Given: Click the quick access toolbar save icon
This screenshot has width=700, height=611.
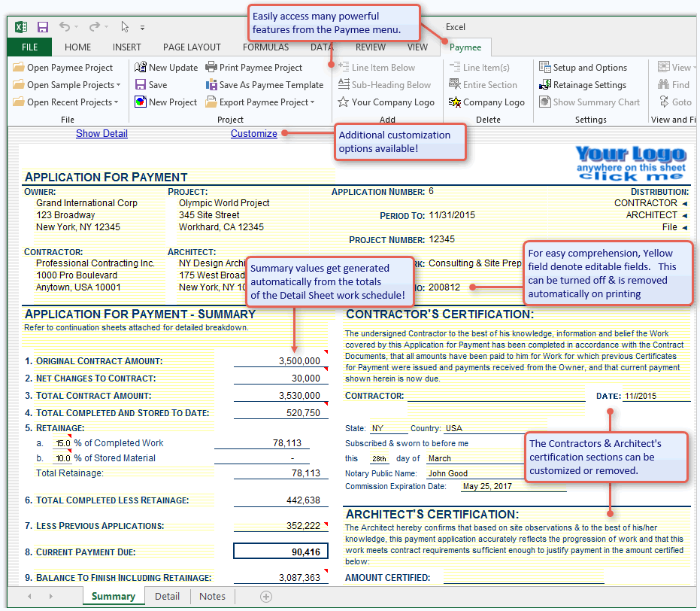Looking at the screenshot, I should pos(43,27).
